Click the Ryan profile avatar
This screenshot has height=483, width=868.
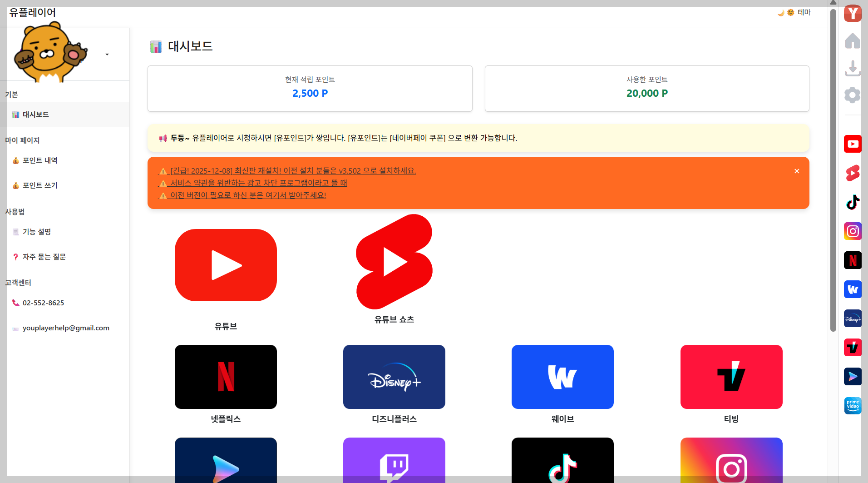pos(50,53)
